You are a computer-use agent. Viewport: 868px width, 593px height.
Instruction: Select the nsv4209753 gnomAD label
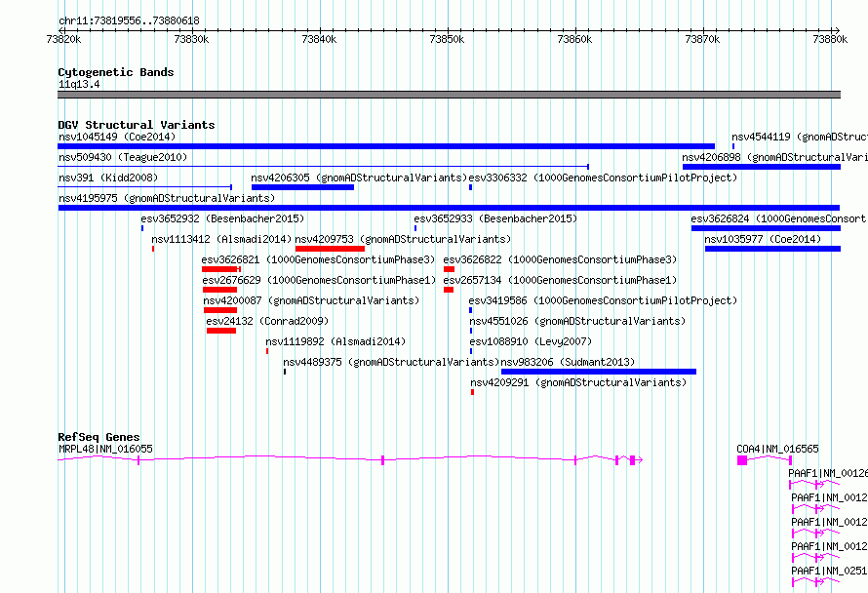coord(403,239)
